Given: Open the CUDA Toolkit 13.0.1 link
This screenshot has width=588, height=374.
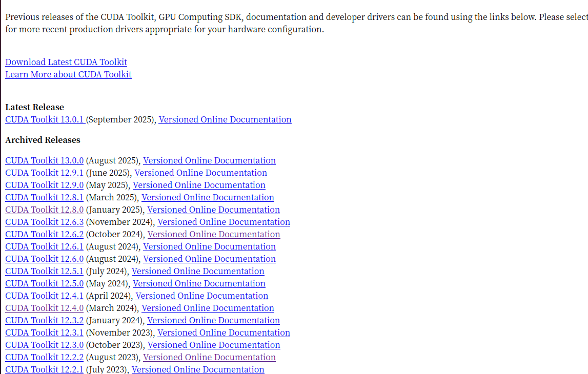Looking at the screenshot, I should [x=45, y=119].
